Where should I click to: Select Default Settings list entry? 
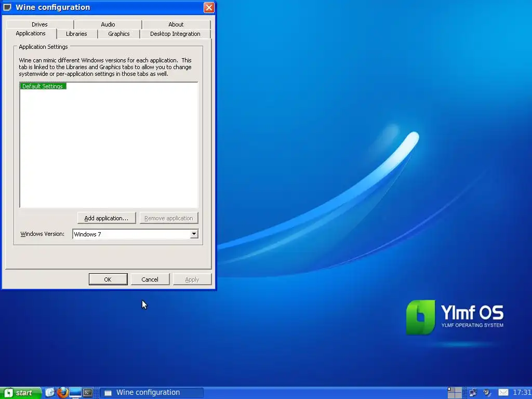click(x=43, y=86)
